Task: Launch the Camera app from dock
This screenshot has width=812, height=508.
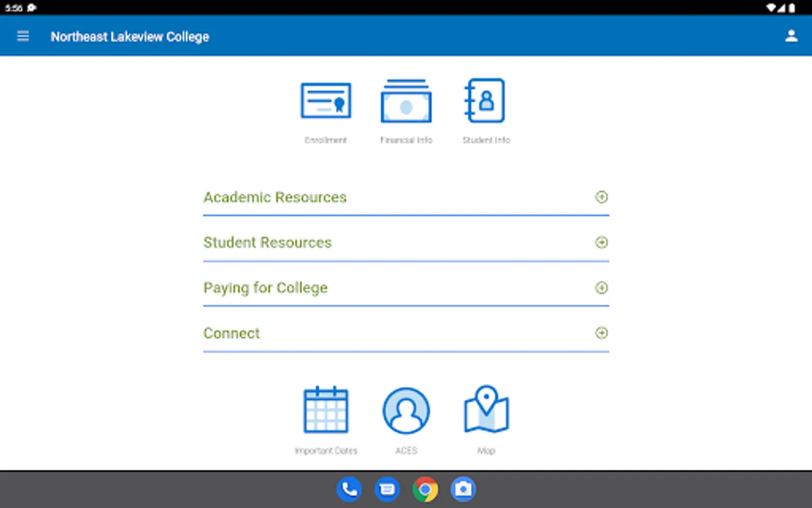Action: click(464, 489)
